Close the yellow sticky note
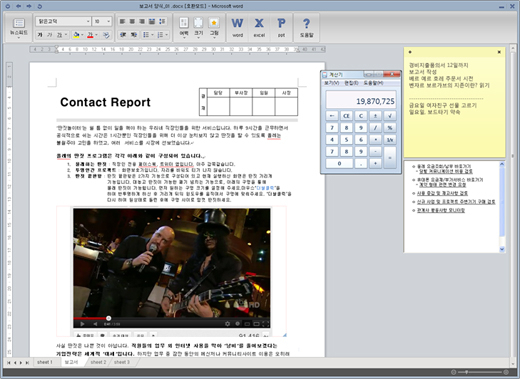Screen dimensions: 520x379 (x=499, y=52)
